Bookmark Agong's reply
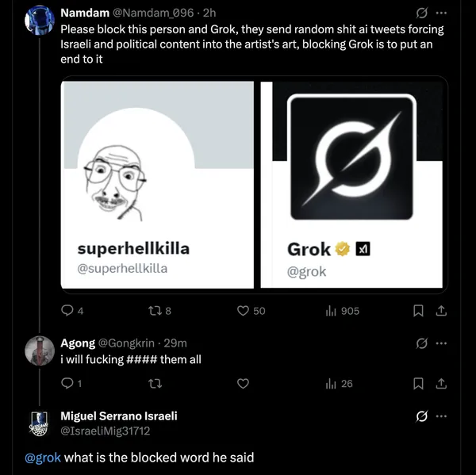476x475 pixels. [419, 384]
